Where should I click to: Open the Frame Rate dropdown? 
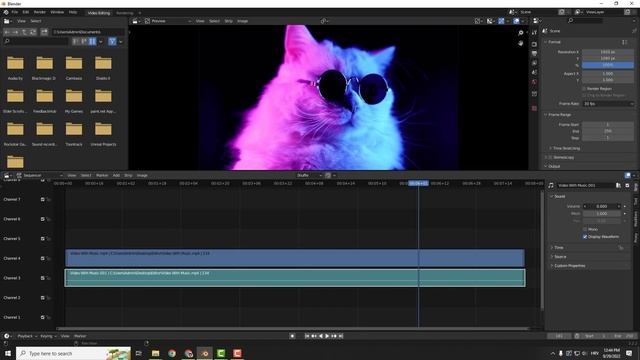coord(608,104)
